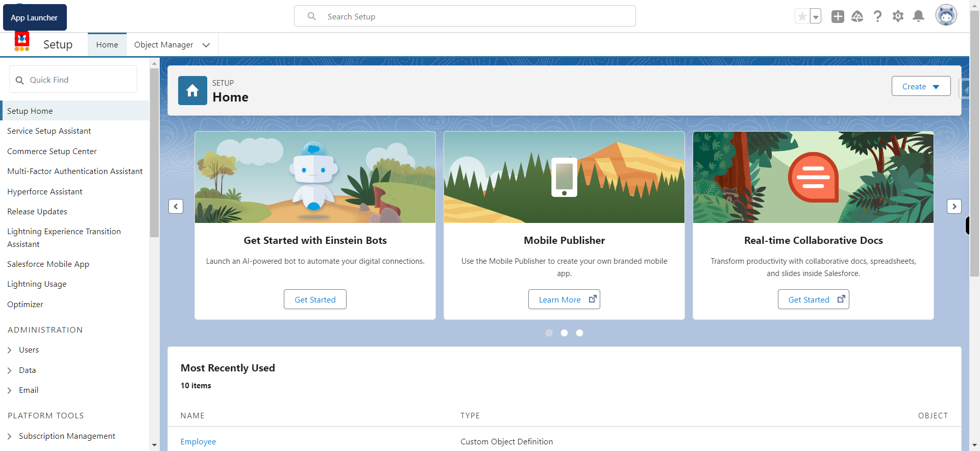980x451 pixels.
Task: Click the Einstein Bots card image
Action: click(x=315, y=177)
